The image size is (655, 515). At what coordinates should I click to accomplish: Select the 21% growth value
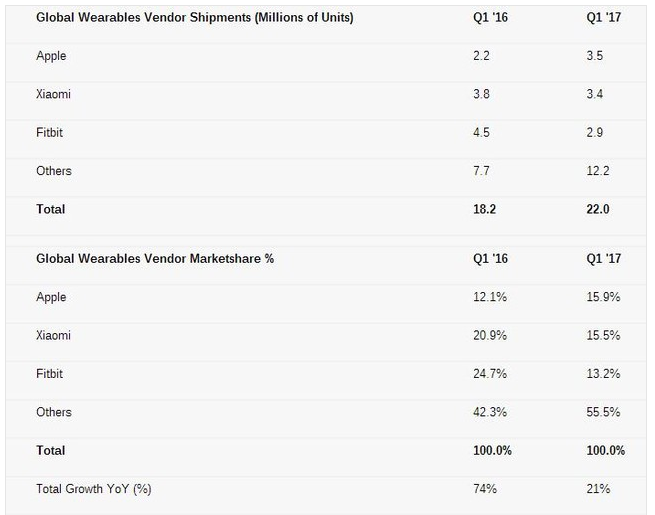point(598,489)
